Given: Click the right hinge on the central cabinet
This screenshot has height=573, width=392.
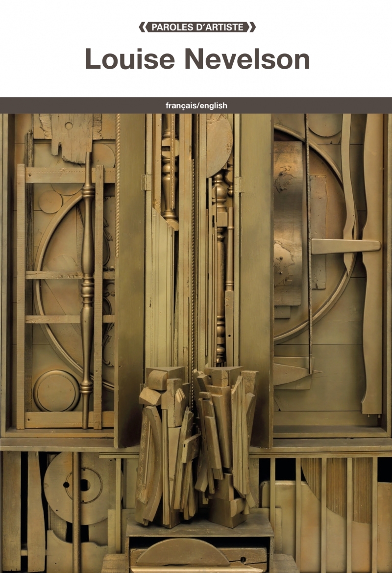Looking at the screenshot, I should (x=237, y=184).
